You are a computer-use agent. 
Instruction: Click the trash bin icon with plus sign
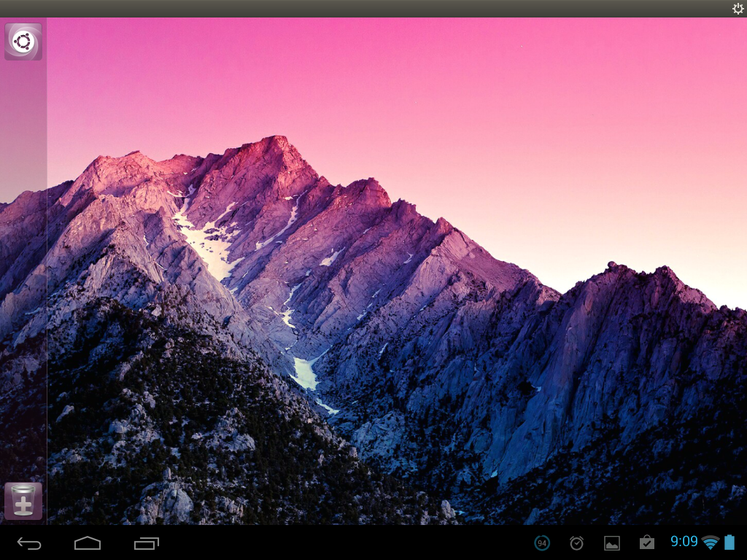point(23,500)
